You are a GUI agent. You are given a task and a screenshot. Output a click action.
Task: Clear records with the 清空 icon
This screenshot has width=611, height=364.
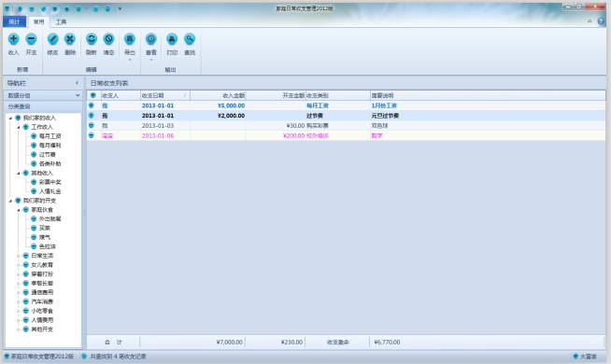pos(108,39)
